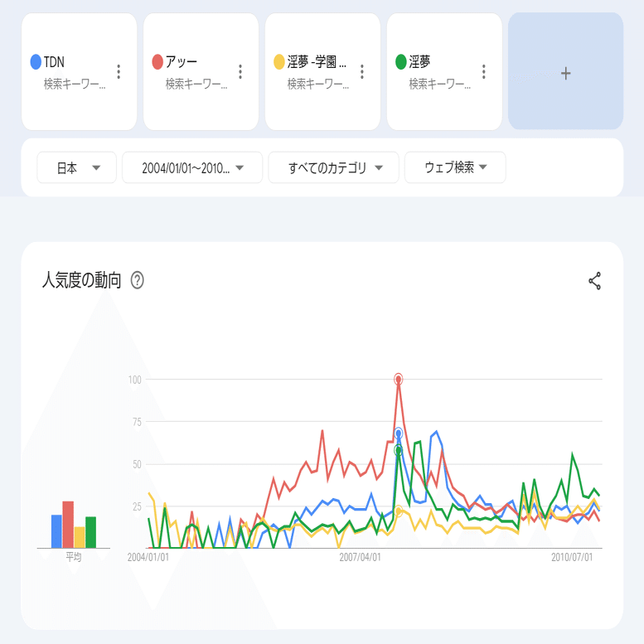
Task: Share the 人気度の動向 chart
Action: (x=594, y=281)
